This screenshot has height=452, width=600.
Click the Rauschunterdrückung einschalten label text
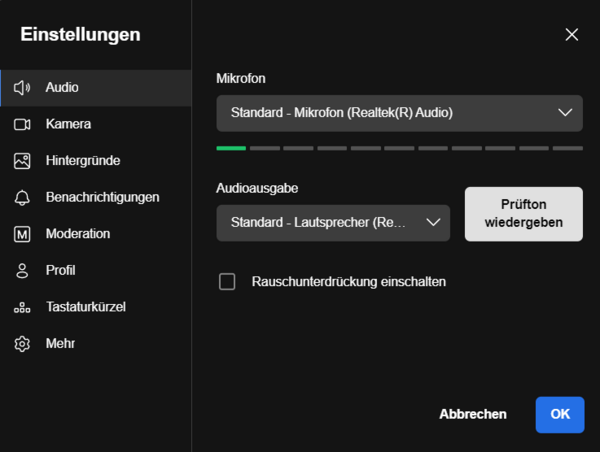pyautogui.click(x=349, y=282)
